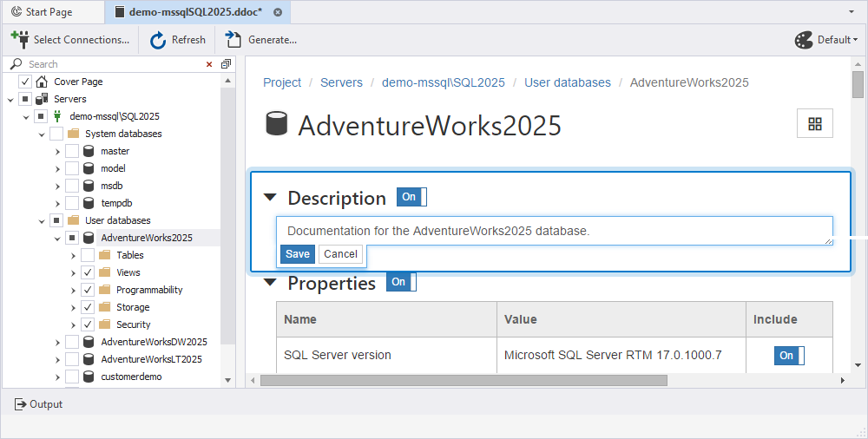Click the Output panel icon
This screenshot has width=868, height=439.
pyautogui.click(x=20, y=404)
